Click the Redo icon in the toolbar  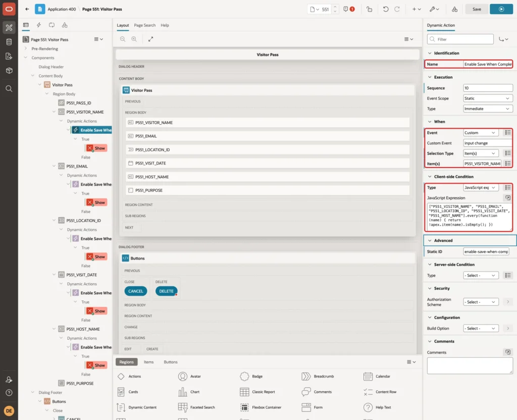click(397, 9)
